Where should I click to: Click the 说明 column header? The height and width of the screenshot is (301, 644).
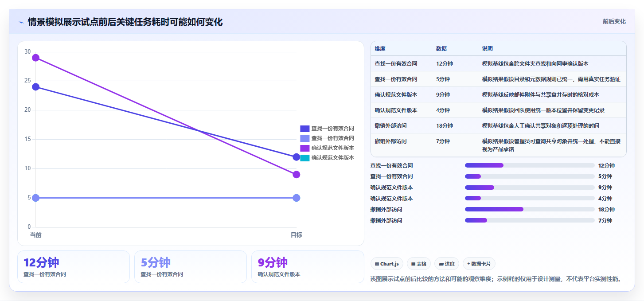pyautogui.click(x=488, y=49)
